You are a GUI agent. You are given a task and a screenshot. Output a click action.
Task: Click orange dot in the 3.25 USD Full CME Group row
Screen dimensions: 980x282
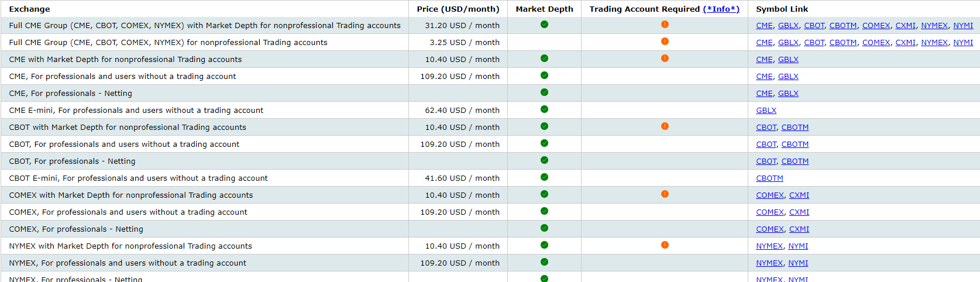(x=665, y=42)
